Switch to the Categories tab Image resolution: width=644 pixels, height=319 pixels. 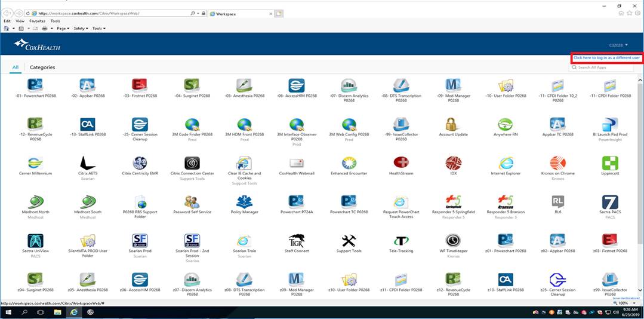[42, 68]
